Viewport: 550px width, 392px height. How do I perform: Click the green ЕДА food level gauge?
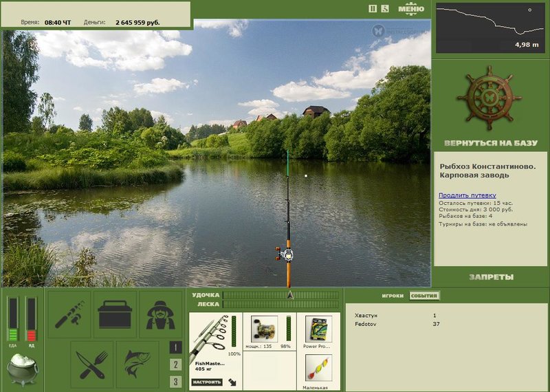tap(13, 319)
